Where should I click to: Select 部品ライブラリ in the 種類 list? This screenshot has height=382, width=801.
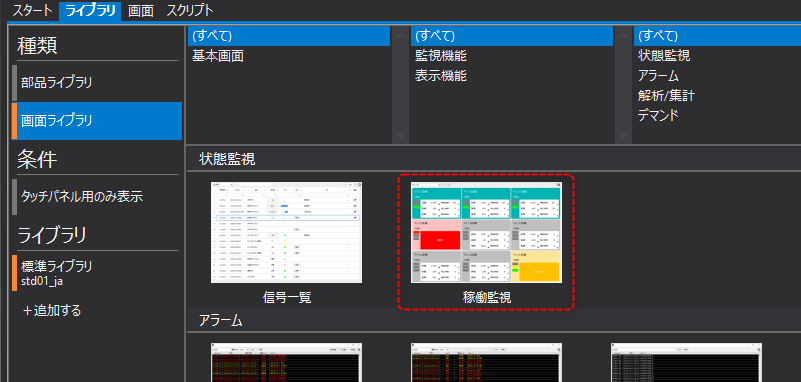click(x=97, y=83)
